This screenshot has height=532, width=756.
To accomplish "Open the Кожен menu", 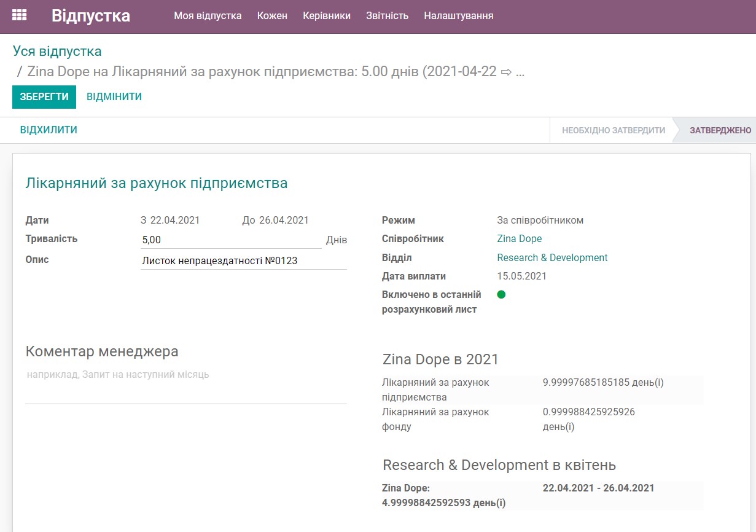I will pyautogui.click(x=271, y=16).
